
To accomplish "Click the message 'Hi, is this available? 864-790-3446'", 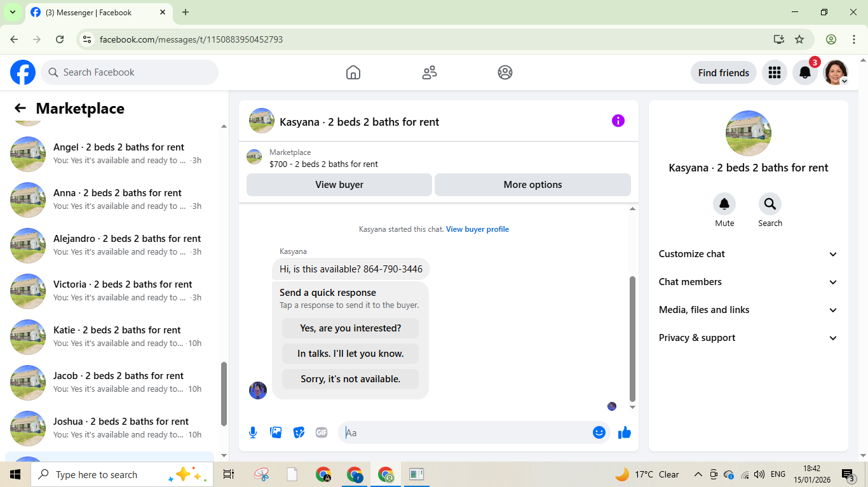I will 351,269.
